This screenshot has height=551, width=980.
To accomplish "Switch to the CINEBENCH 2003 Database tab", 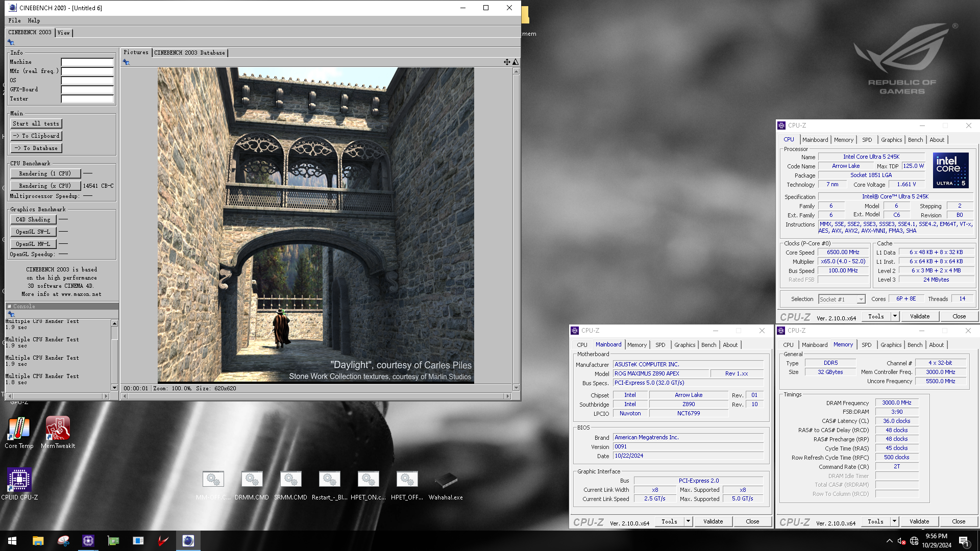I will click(x=189, y=53).
